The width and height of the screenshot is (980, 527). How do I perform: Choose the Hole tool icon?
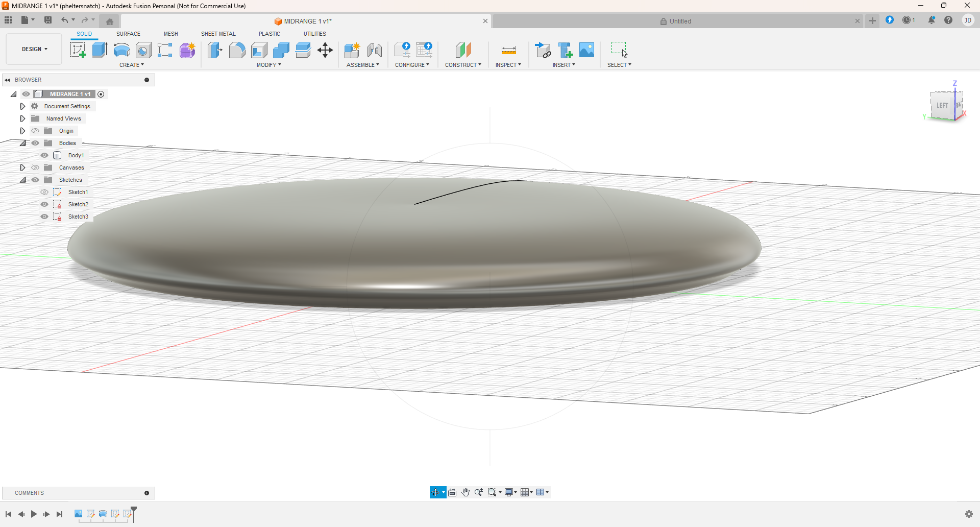pos(144,50)
